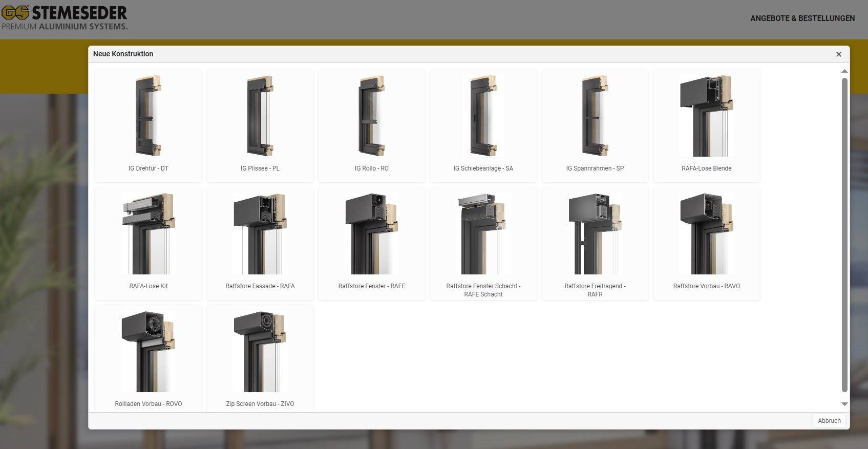Cancel with the Abbruch button

tap(829, 421)
